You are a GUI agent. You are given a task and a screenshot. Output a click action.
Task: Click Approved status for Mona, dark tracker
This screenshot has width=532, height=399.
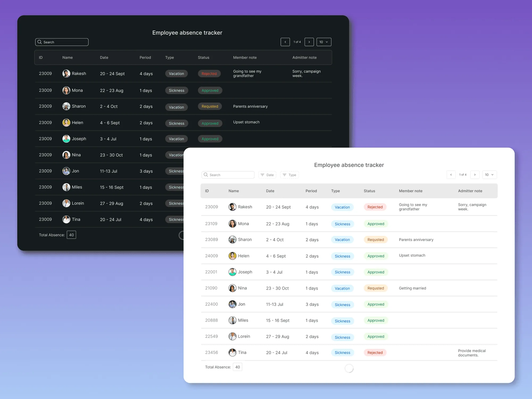pyautogui.click(x=210, y=90)
